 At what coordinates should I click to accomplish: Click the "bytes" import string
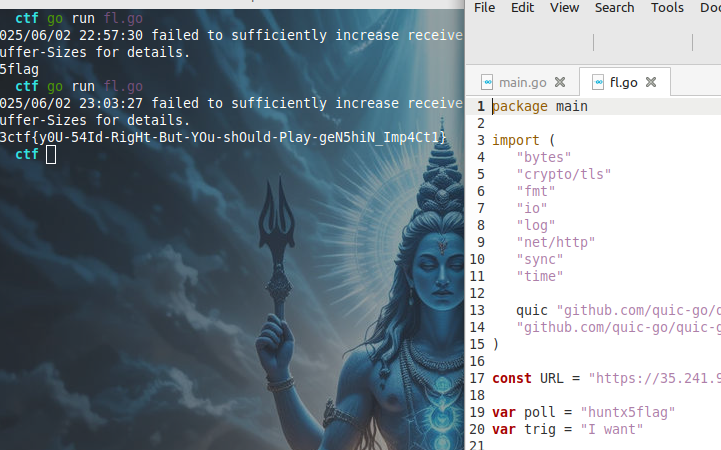click(x=544, y=157)
